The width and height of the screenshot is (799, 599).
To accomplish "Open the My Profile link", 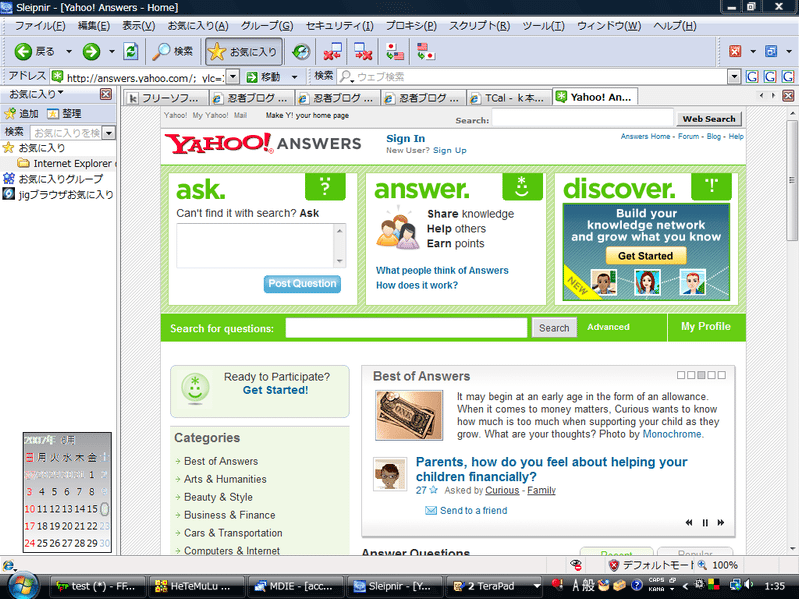I will (x=705, y=326).
